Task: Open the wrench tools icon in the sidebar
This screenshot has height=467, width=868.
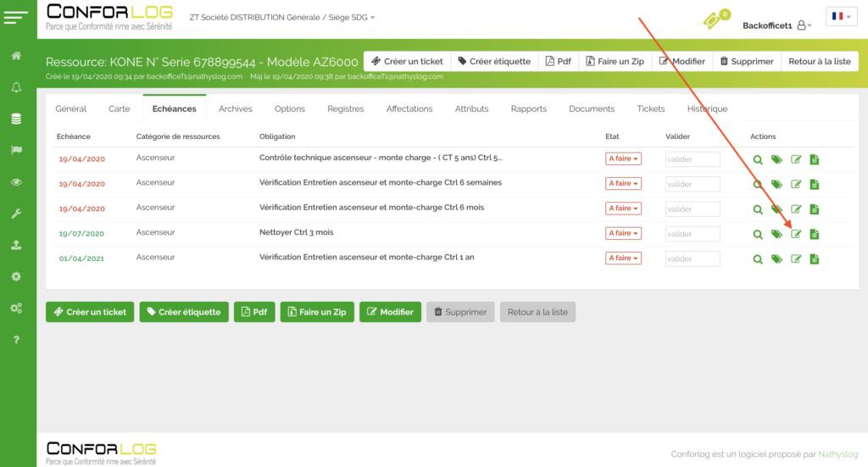Action: 16,214
